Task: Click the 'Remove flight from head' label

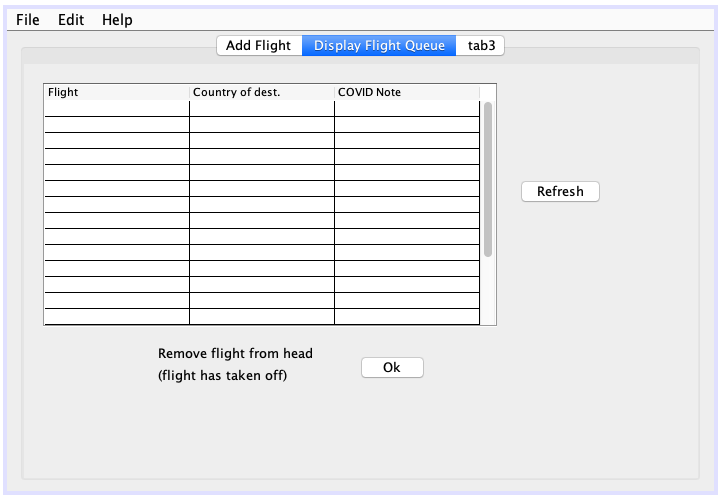Action: point(235,353)
